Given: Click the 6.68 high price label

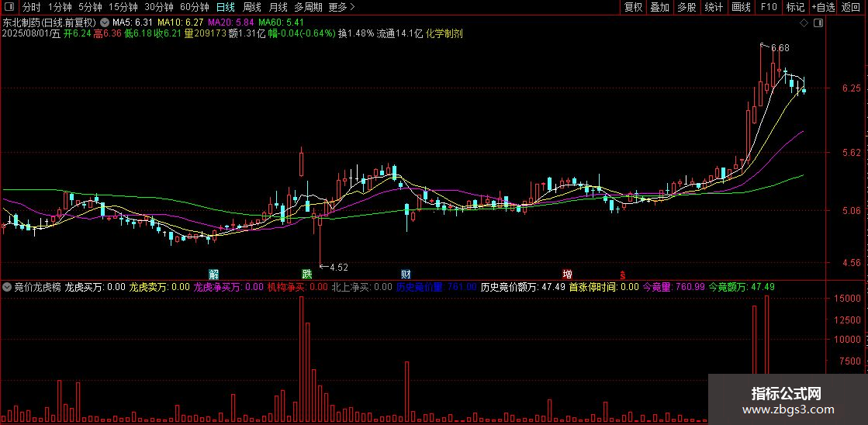Looking at the screenshot, I should pos(780,48).
